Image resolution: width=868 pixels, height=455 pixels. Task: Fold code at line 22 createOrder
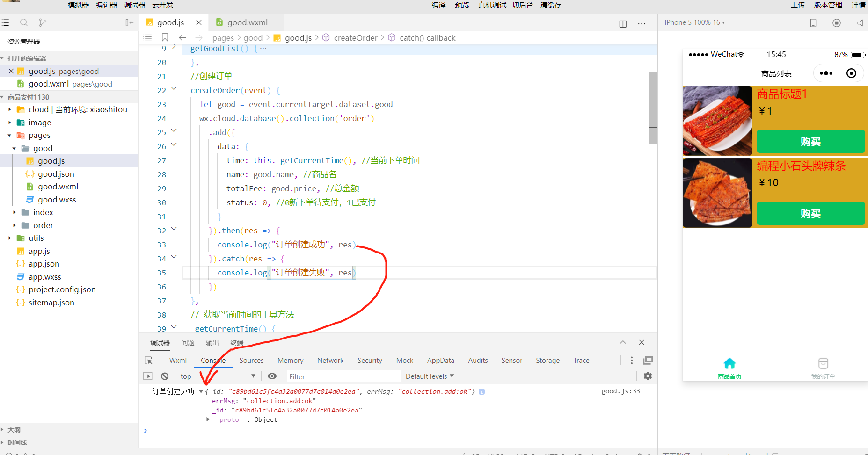click(174, 88)
